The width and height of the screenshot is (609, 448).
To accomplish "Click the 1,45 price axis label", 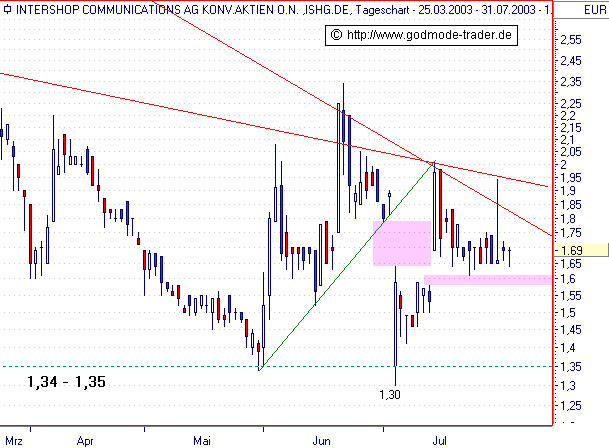I will tap(571, 330).
